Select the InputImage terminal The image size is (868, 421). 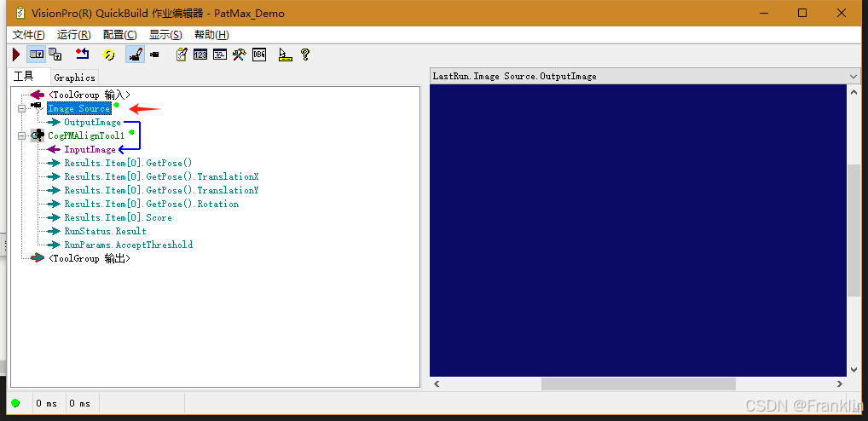[x=90, y=149]
